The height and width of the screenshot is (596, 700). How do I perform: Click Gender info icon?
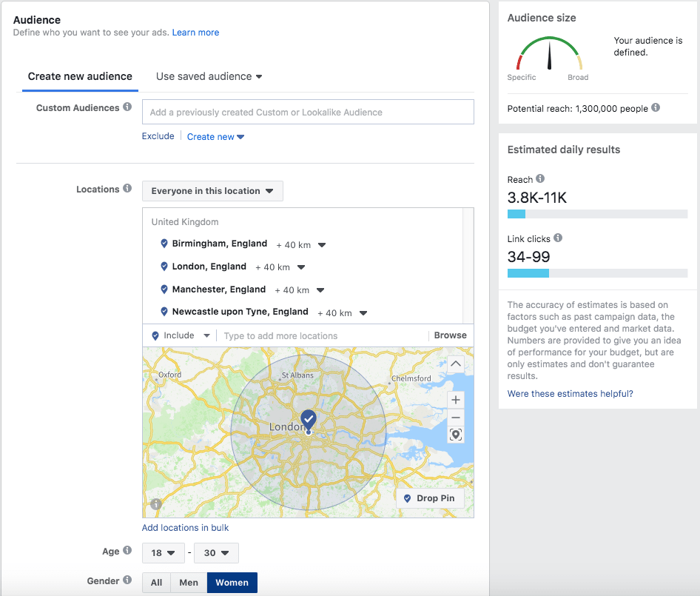(127, 580)
